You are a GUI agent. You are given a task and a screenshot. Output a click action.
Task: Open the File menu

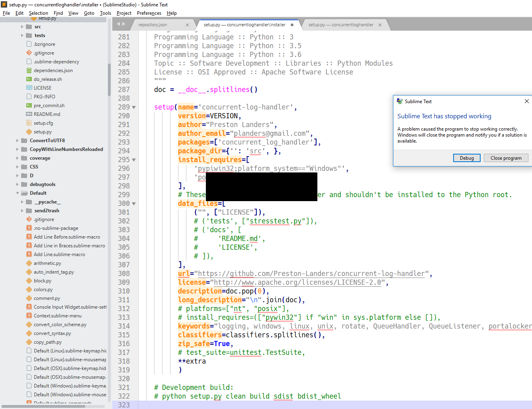click(x=6, y=13)
